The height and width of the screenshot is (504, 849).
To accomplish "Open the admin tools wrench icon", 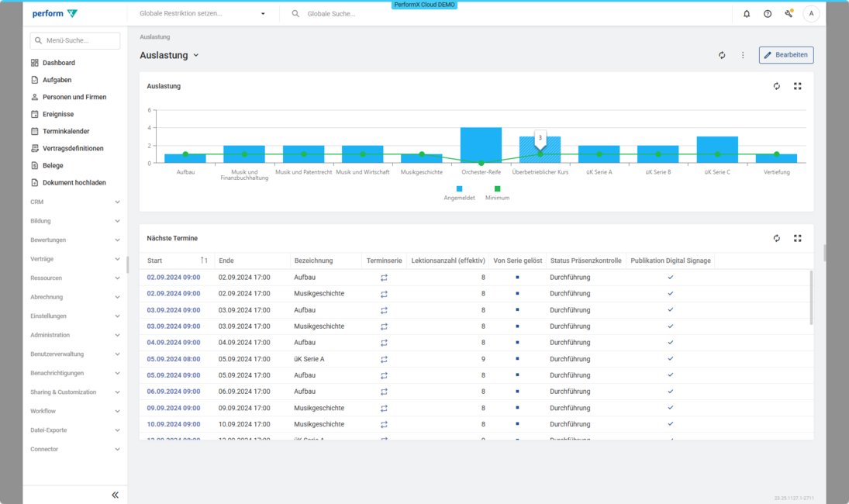I will point(789,14).
